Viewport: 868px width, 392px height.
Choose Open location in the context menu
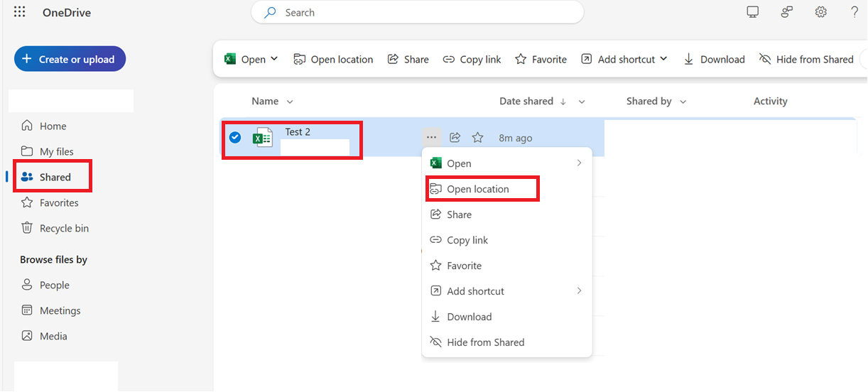(507, 189)
